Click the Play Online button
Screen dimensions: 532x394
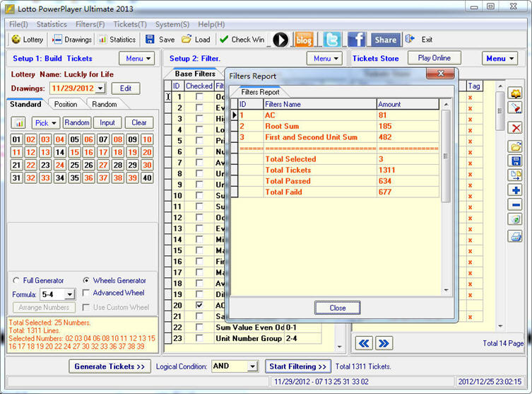[x=435, y=58]
